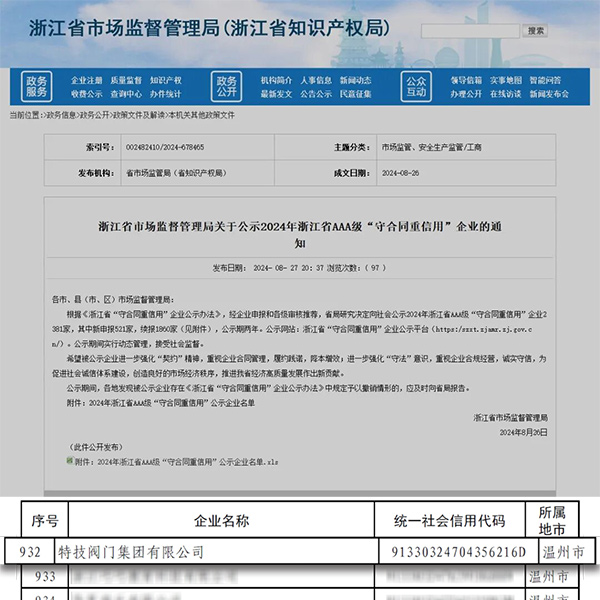This screenshot has width=600, height=600.
Task: Click the 统一社会信用代码 column header
Action: pyautogui.click(x=450, y=520)
